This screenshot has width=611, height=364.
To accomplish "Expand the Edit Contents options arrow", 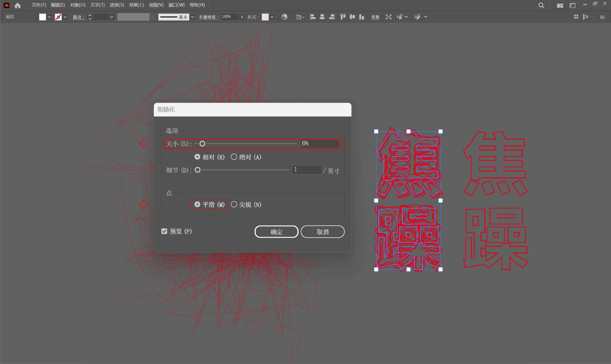I will pyautogui.click(x=426, y=17).
